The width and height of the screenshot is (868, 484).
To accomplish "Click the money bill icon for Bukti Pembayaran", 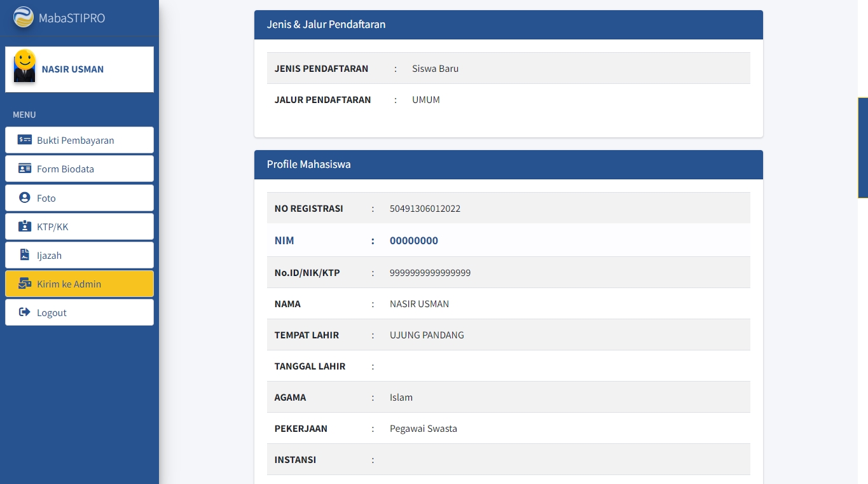I will [25, 140].
